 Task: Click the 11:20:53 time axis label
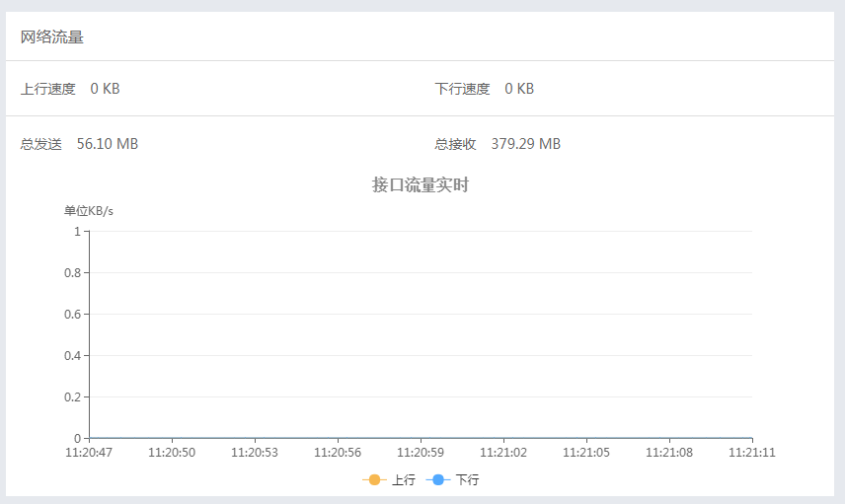tap(255, 453)
